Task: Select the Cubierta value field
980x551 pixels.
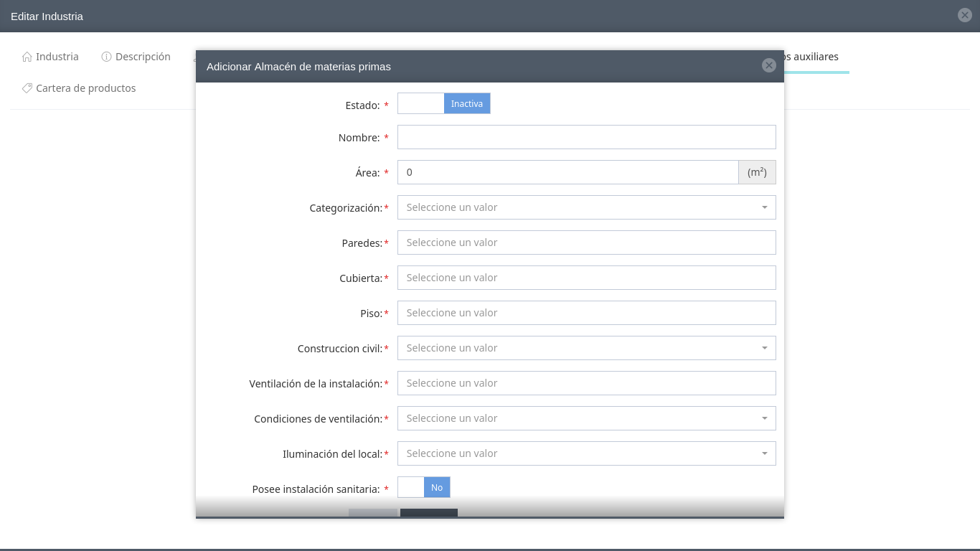Action: click(x=586, y=278)
